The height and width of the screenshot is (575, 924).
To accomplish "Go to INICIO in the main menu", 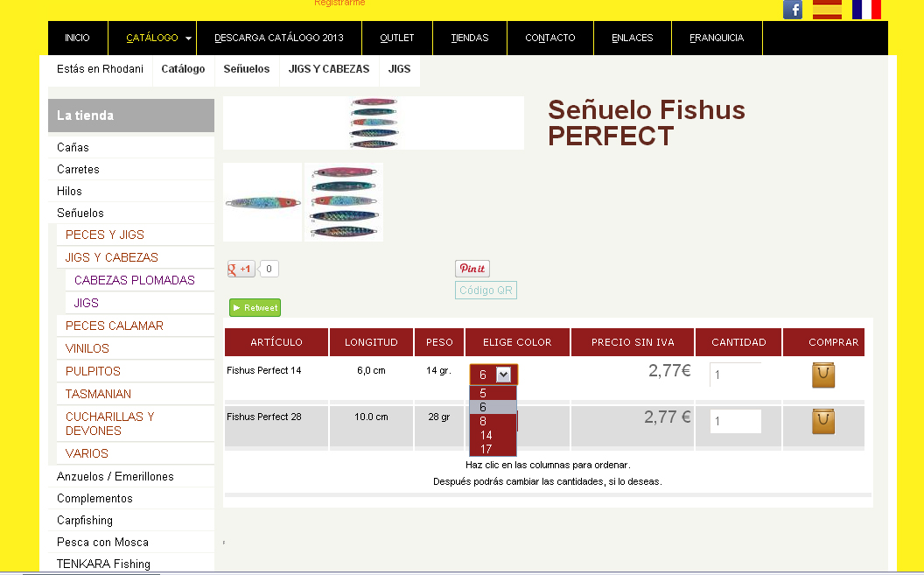I will (77, 38).
